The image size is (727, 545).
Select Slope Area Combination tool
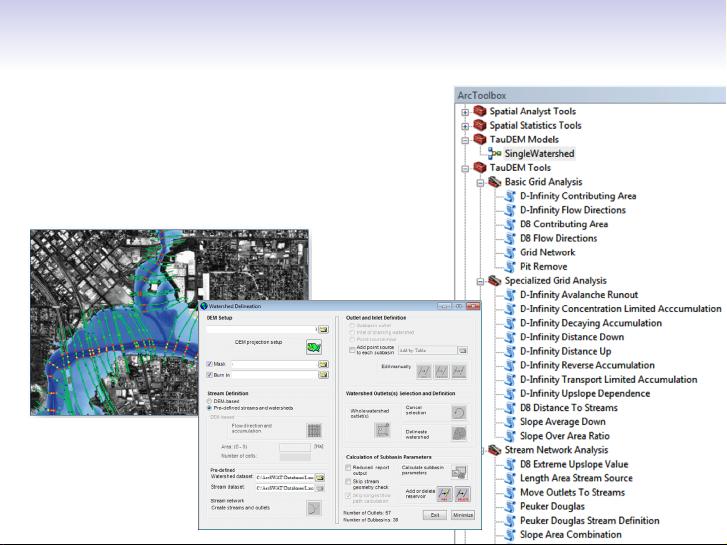click(x=570, y=534)
